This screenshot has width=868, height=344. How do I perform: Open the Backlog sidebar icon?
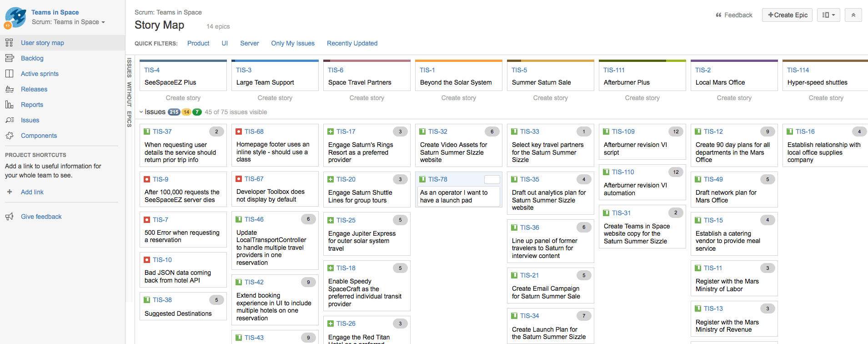9,58
